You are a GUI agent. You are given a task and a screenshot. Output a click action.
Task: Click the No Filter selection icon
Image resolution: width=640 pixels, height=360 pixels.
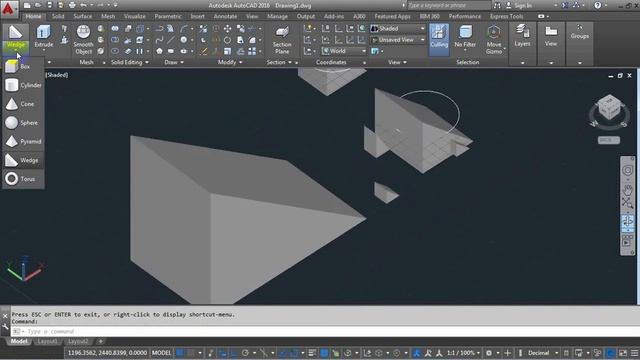click(x=465, y=32)
